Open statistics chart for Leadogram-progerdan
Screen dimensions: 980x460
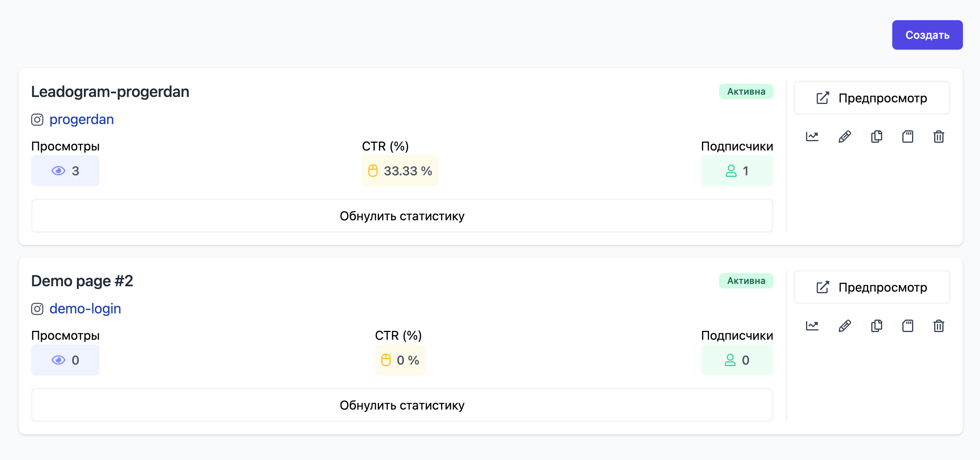coord(812,137)
